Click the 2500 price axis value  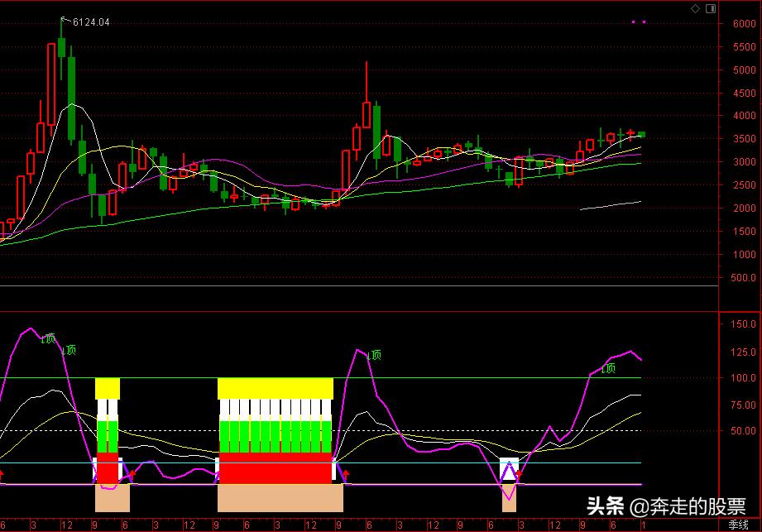click(744, 185)
